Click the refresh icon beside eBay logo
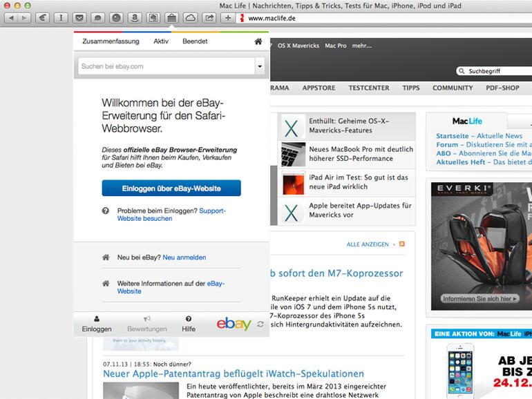The height and width of the screenshot is (399, 532). pyautogui.click(x=260, y=324)
